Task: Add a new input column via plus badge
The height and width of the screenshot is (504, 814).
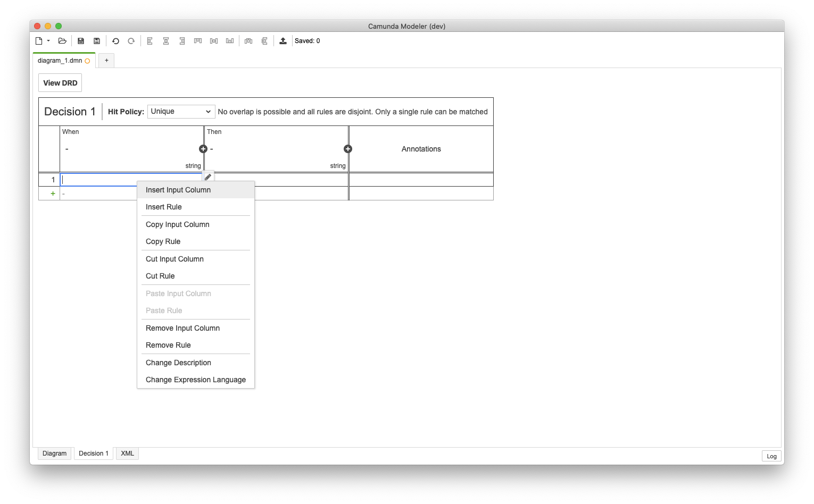Action: (x=203, y=149)
